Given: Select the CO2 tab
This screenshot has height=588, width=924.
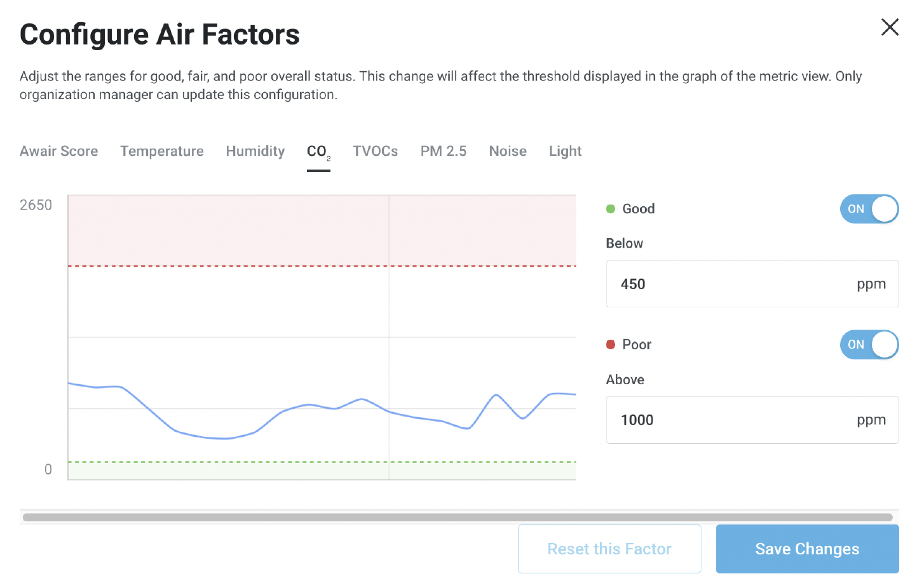Looking at the screenshot, I should click(318, 151).
